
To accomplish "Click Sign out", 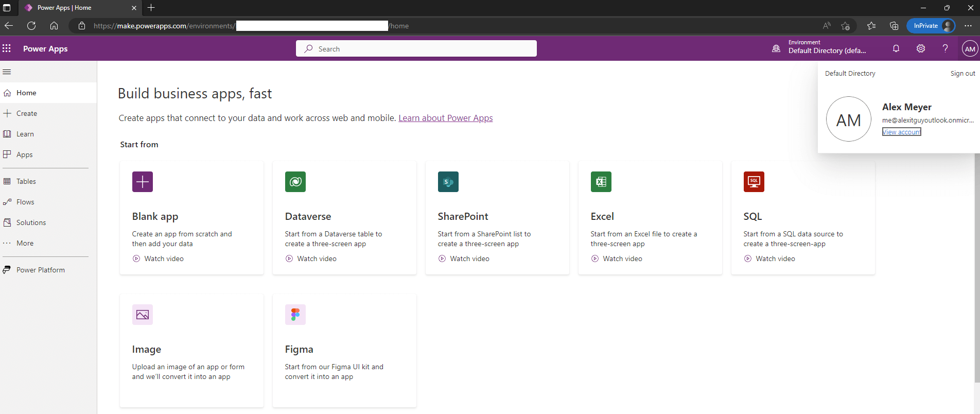I will click(x=962, y=73).
